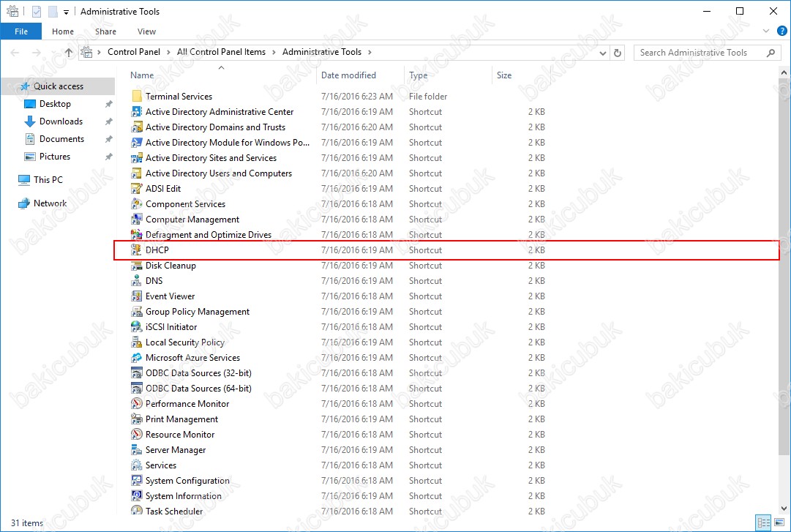The height and width of the screenshot is (532, 791).
Task: Open the Customize Quick Access Toolbar dropdown
Action: [x=66, y=12]
